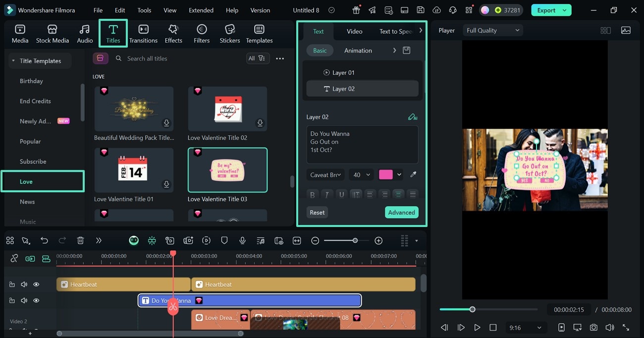The image size is (644, 338).
Task: Click the timeline zoom slider handle
Action: click(355, 240)
